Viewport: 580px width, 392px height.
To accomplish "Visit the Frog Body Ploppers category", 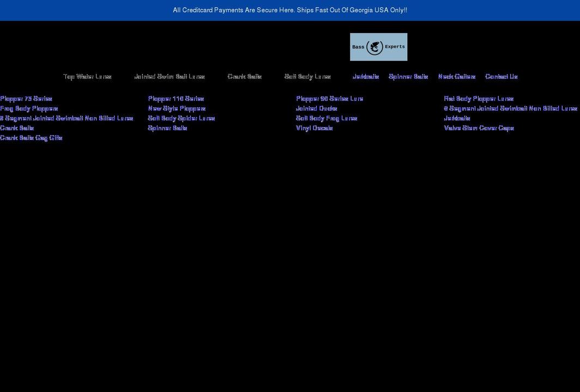I will pyautogui.click(x=29, y=108).
